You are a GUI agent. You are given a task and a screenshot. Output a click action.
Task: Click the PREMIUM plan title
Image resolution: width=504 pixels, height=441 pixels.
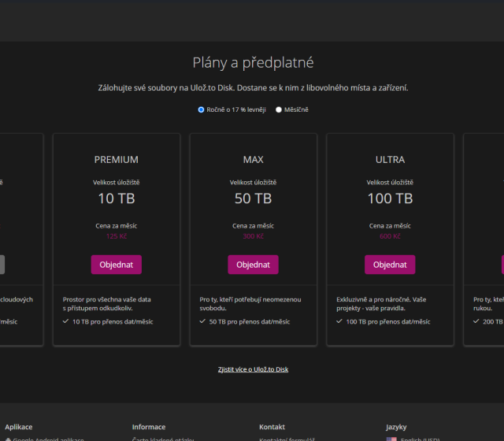pyautogui.click(x=116, y=159)
